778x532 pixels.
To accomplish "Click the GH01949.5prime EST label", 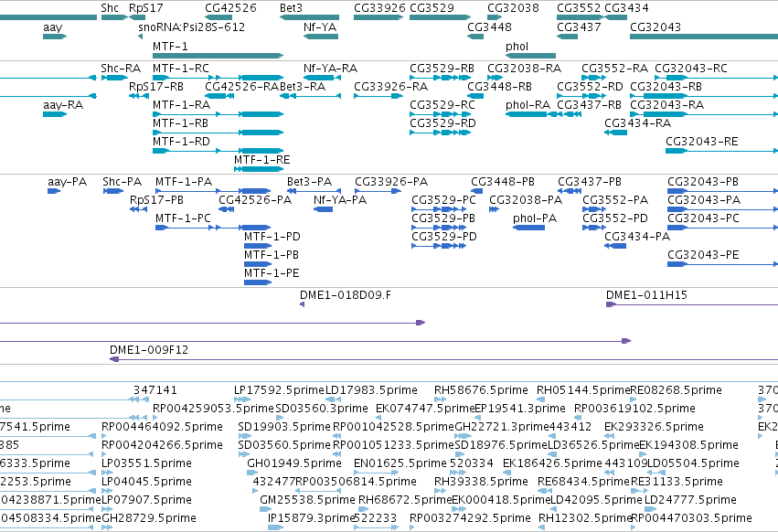I will click(294, 463).
